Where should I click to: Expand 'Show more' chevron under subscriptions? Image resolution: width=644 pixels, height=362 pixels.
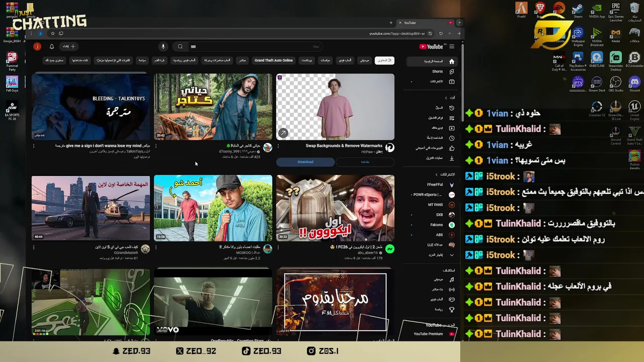click(x=451, y=255)
